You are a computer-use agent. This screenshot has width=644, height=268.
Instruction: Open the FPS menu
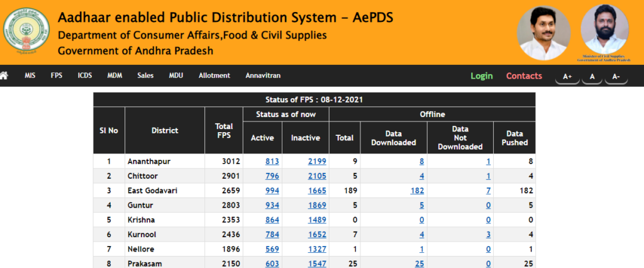pyautogui.click(x=57, y=75)
